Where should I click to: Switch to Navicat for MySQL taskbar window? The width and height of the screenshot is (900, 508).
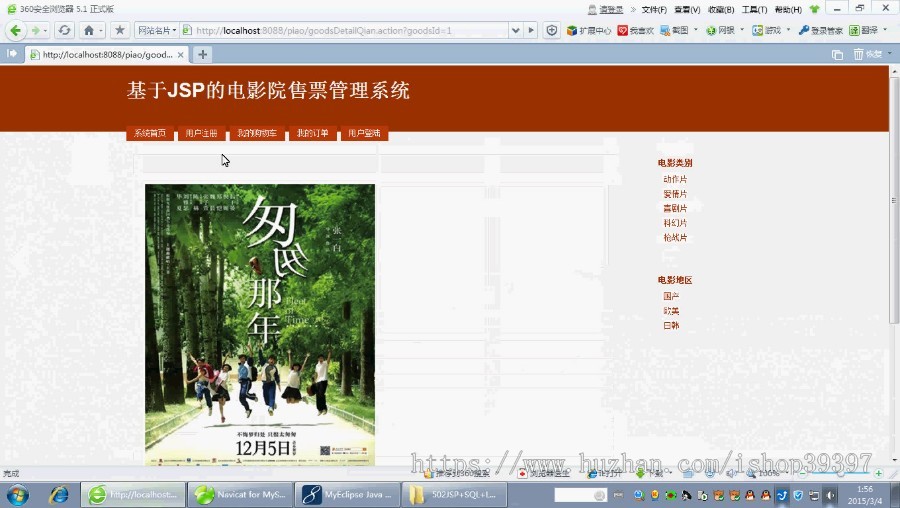pos(239,495)
